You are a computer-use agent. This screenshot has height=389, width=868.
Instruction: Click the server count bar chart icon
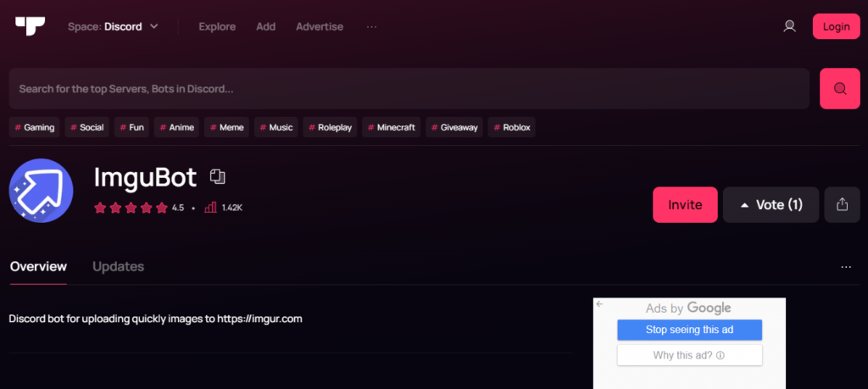210,208
